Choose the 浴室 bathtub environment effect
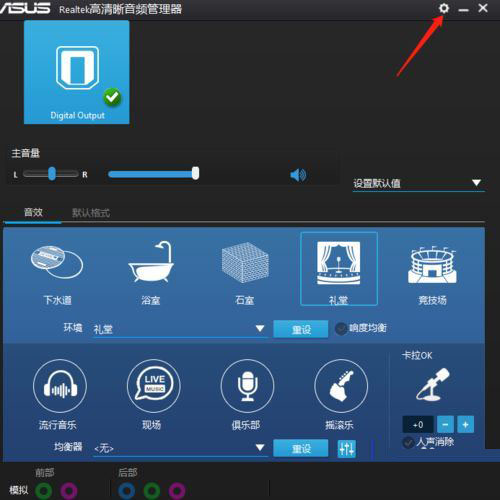 point(151,274)
